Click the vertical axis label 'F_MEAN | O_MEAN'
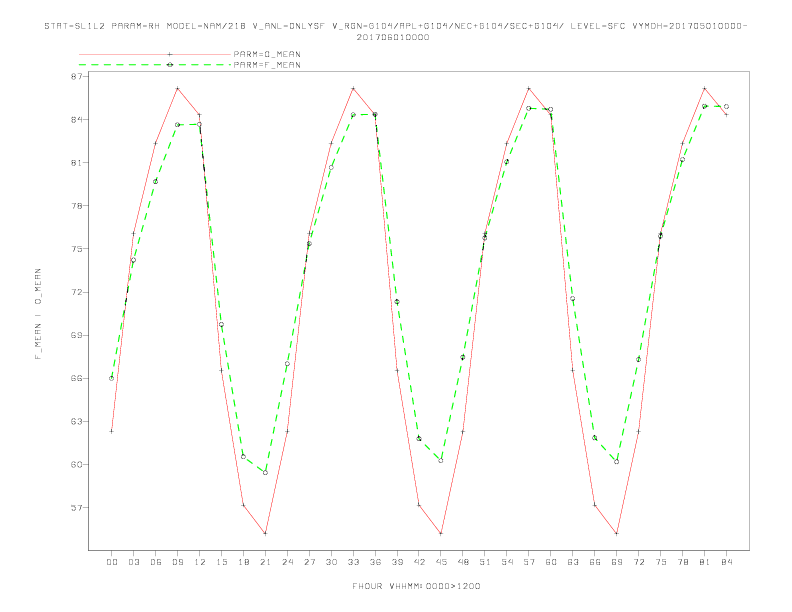This screenshot has width=792, height=612. pyautogui.click(x=38, y=314)
